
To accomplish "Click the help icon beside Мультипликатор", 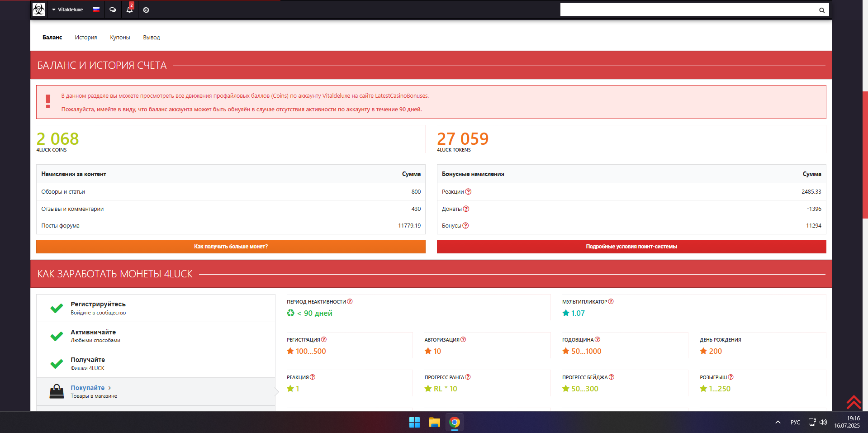I will point(611,302).
